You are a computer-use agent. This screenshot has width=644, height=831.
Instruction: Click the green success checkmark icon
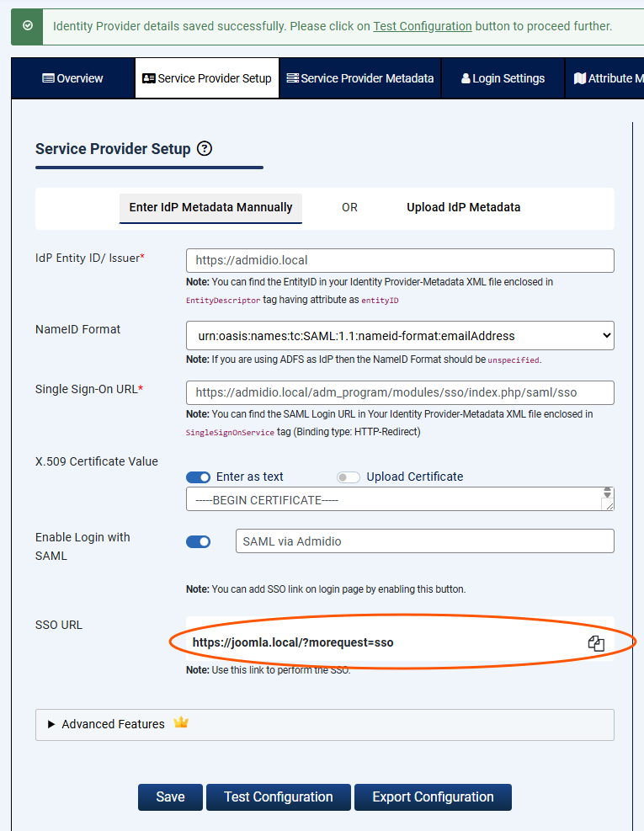click(28, 26)
